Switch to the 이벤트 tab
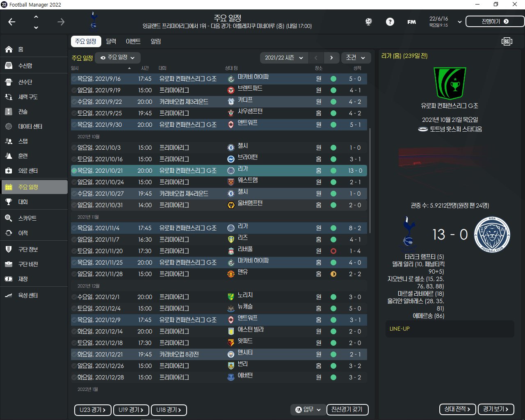The image size is (525, 420). pos(133,41)
